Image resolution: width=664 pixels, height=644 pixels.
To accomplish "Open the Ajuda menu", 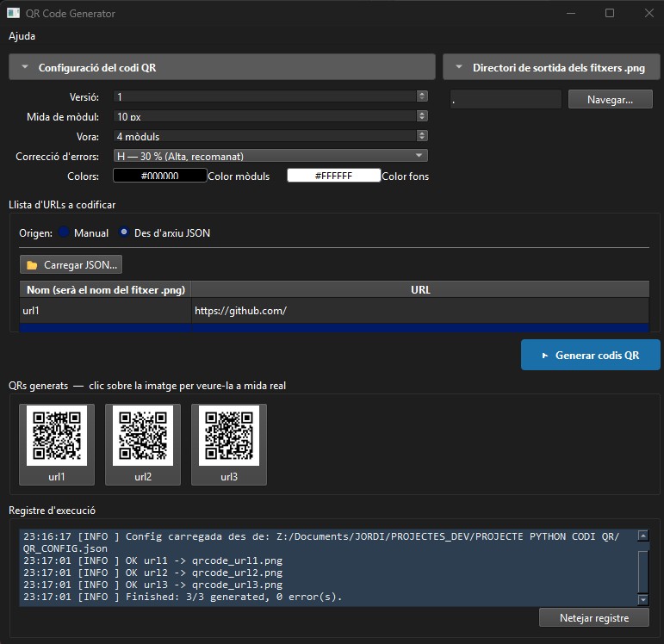I will click(22, 36).
